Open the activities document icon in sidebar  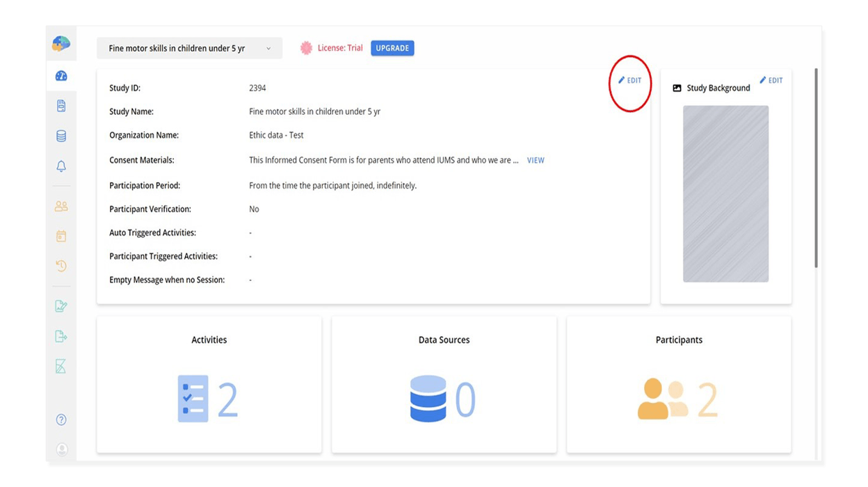(x=61, y=106)
